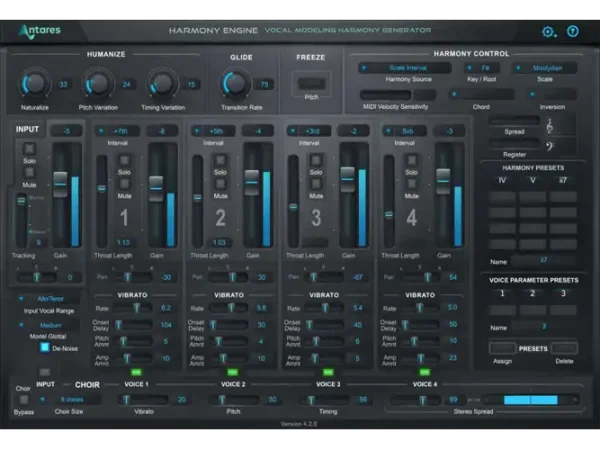Mute the Input channel

click(29, 172)
